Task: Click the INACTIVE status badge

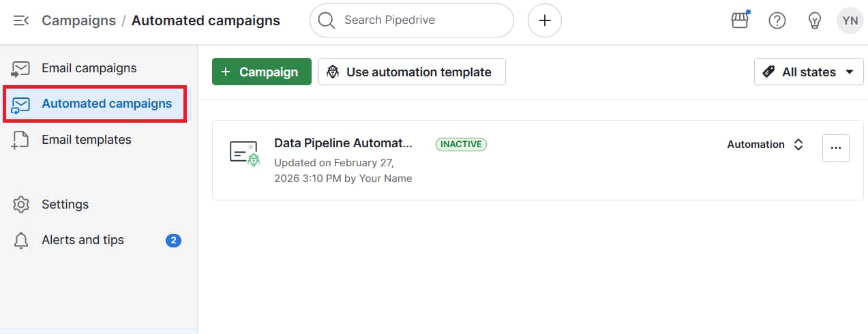Action: click(461, 144)
